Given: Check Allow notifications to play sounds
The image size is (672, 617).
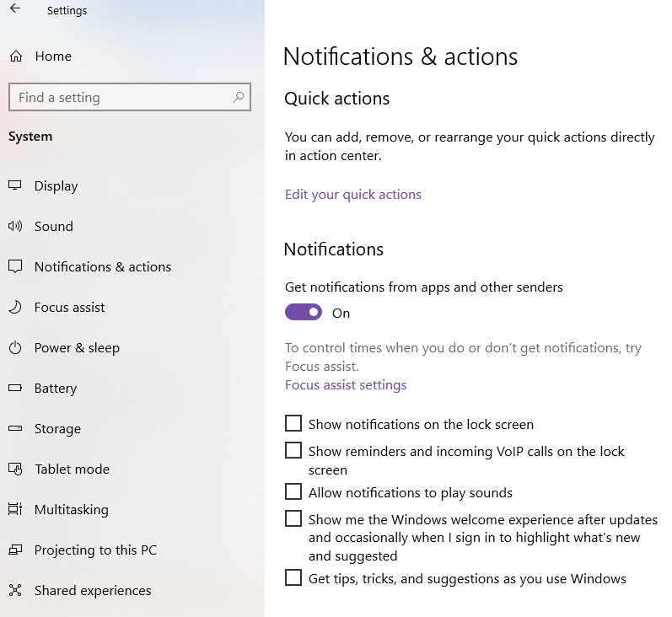Looking at the screenshot, I should point(293,491).
